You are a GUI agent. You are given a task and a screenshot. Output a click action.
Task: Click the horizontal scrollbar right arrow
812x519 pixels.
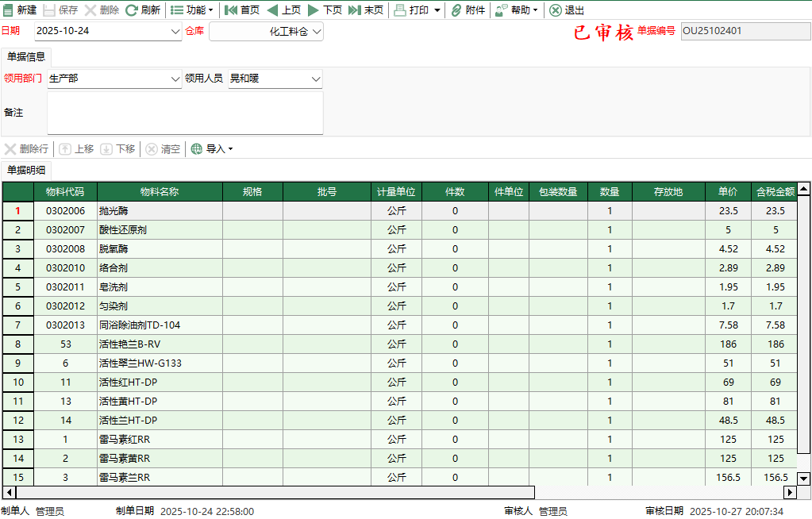click(790, 492)
